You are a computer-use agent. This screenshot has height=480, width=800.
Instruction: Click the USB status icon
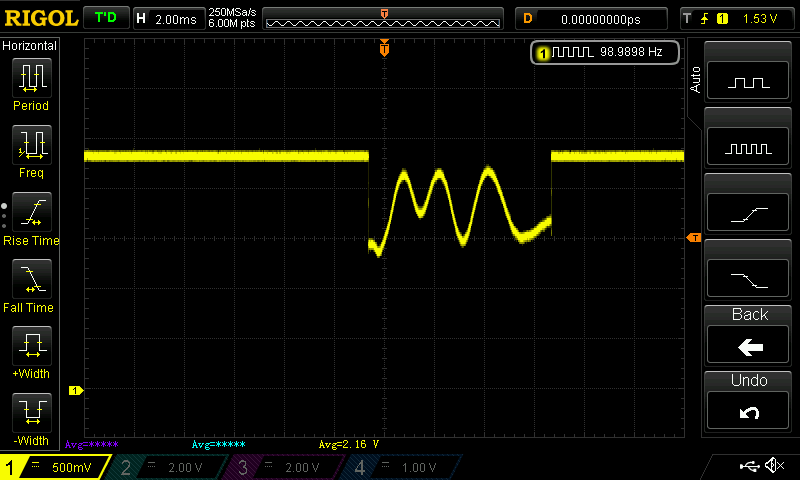pyautogui.click(x=749, y=465)
